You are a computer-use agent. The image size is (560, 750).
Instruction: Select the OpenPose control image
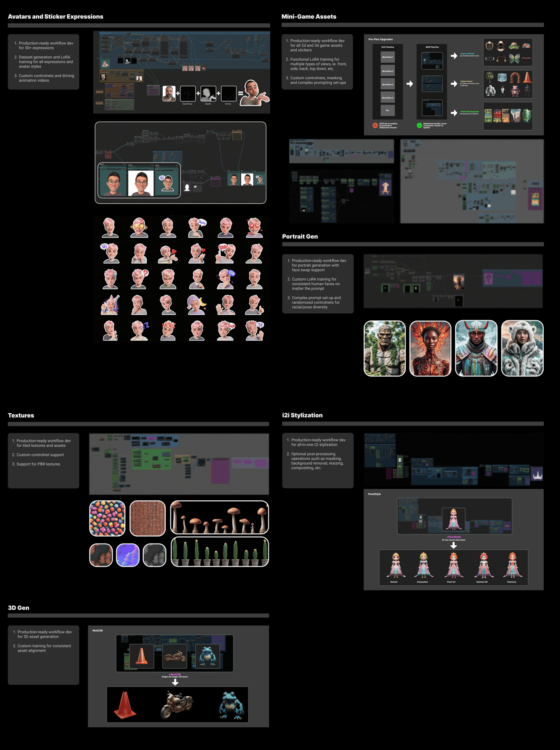(x=188, y=94)
